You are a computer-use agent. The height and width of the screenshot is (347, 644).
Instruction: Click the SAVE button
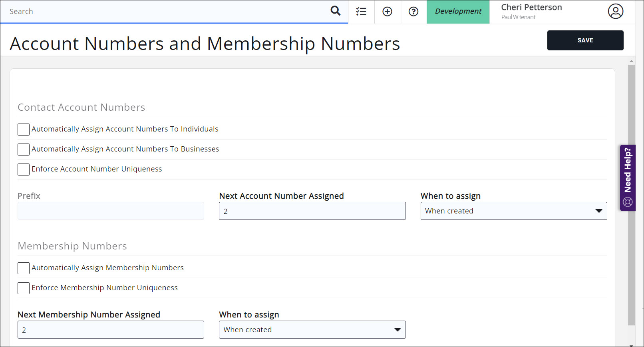(585, 40)
